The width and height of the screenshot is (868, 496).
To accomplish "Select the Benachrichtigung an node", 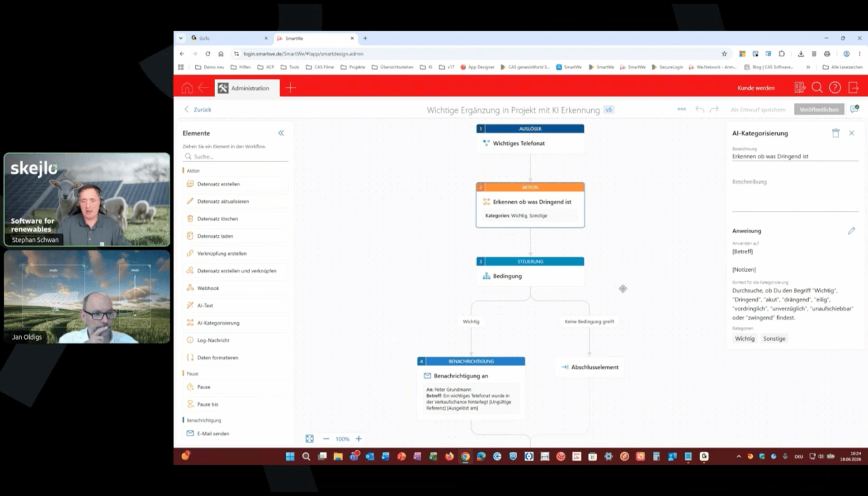I will [471, 388].
